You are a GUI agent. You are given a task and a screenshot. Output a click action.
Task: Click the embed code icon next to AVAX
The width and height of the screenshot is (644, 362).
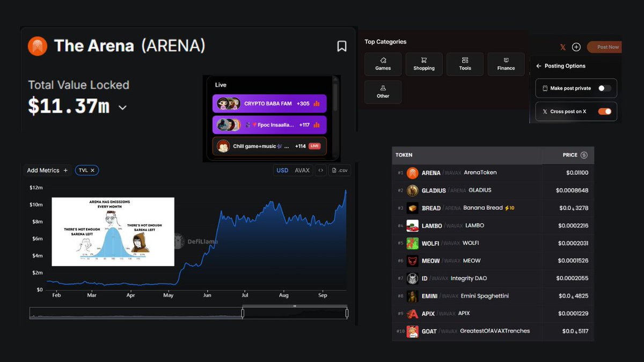point(320,171)
